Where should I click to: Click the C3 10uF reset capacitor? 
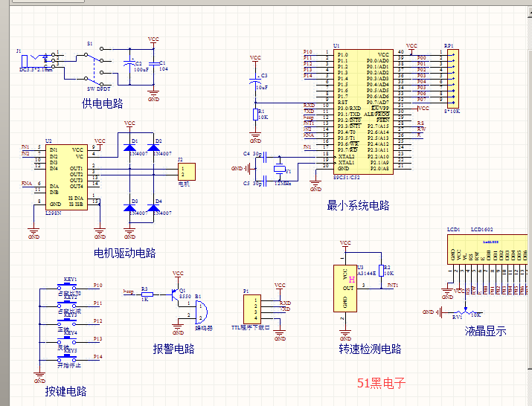(x=255, y=81)
